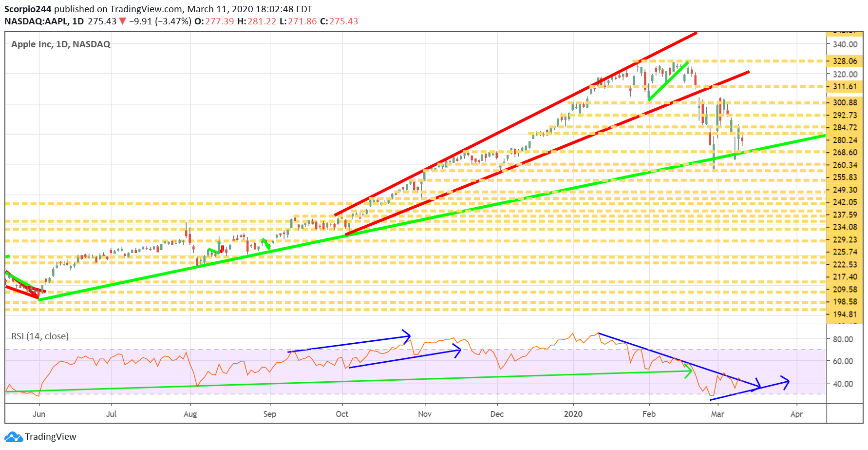
Task: Click the 284.72 price level label
Action: click(x=845, y=128)
